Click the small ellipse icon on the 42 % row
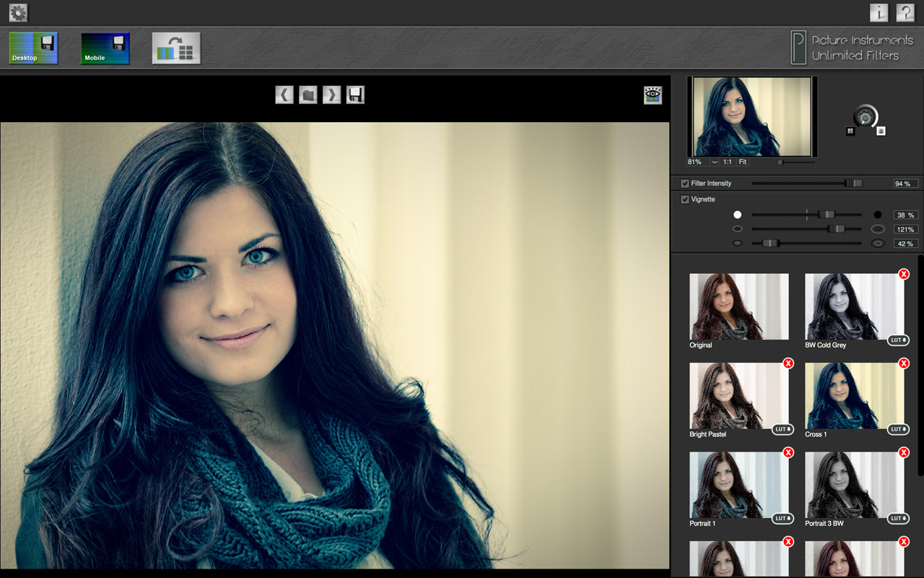The width and height of the screenshot is (924, 578). point(738,243)
